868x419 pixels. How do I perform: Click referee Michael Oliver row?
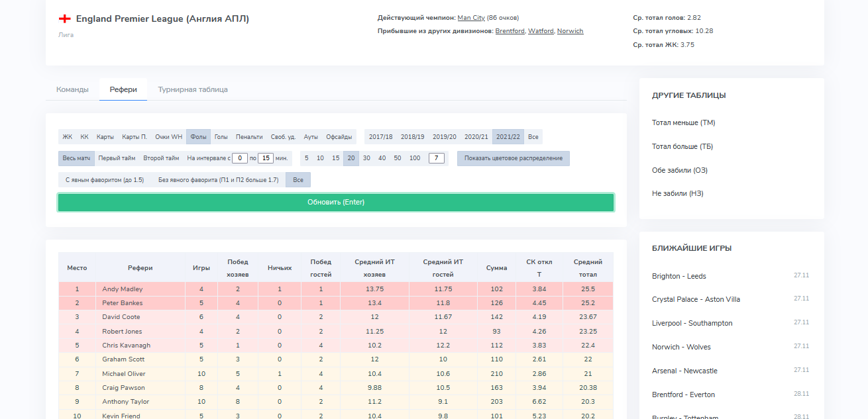tap(123, 374)
